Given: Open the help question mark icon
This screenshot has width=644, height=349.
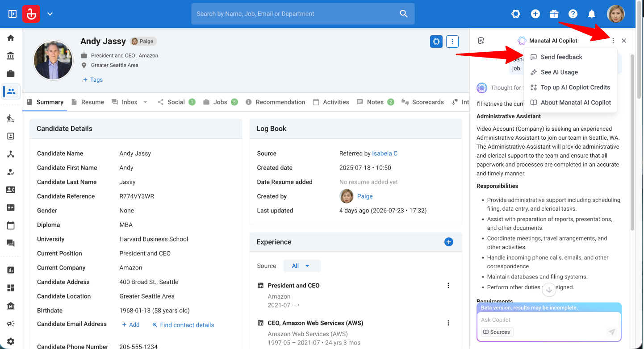Looking at the screenshot, I should [573, 14].
